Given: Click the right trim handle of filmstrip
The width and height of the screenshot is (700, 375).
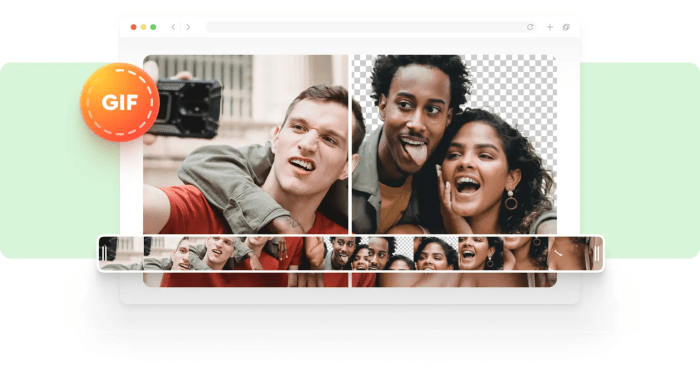Looking at the screenshot, I should pos(597,254).
